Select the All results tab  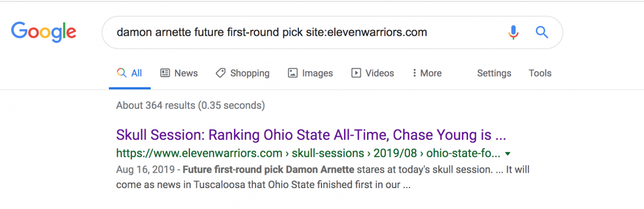130,73
